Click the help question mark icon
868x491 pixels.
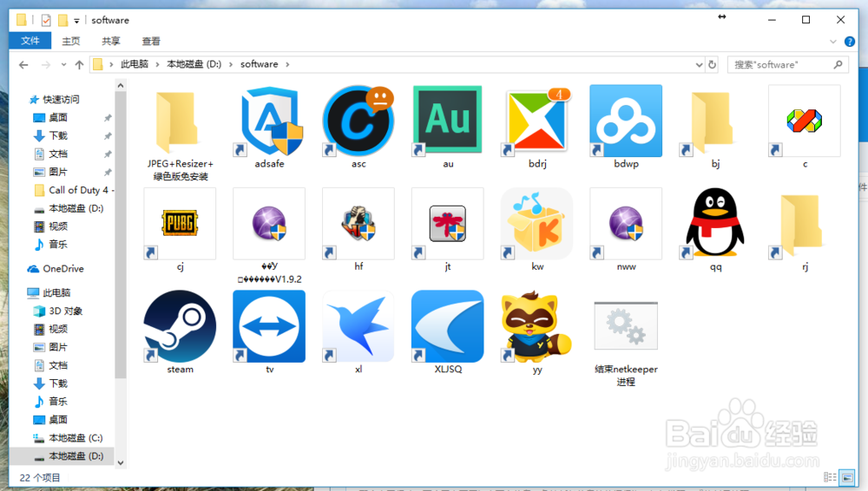(x=850, y=42)
